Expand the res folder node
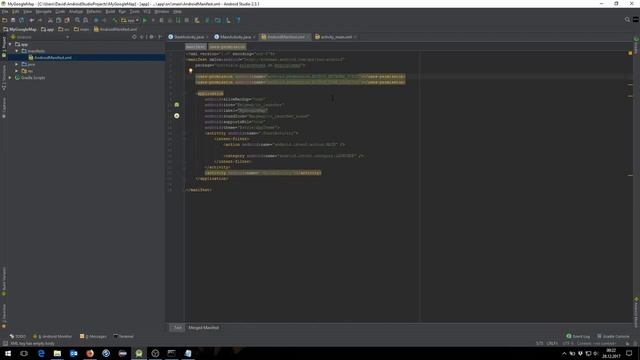The height and width of the screenshot is (360, 640). 17,71
